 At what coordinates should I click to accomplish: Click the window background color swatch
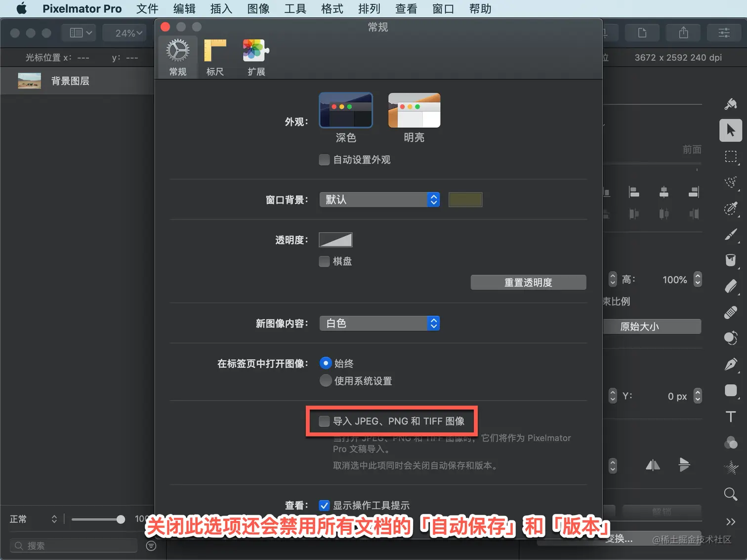[465, 200]
